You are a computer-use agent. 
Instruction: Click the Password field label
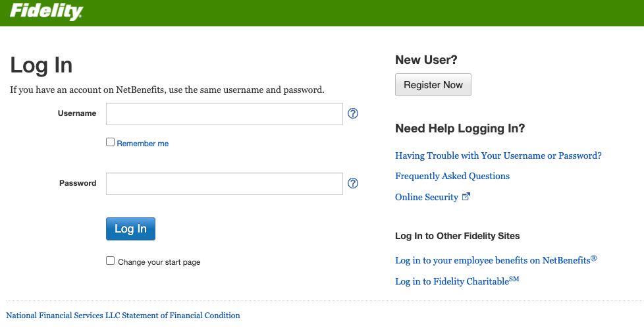point(78,183)
